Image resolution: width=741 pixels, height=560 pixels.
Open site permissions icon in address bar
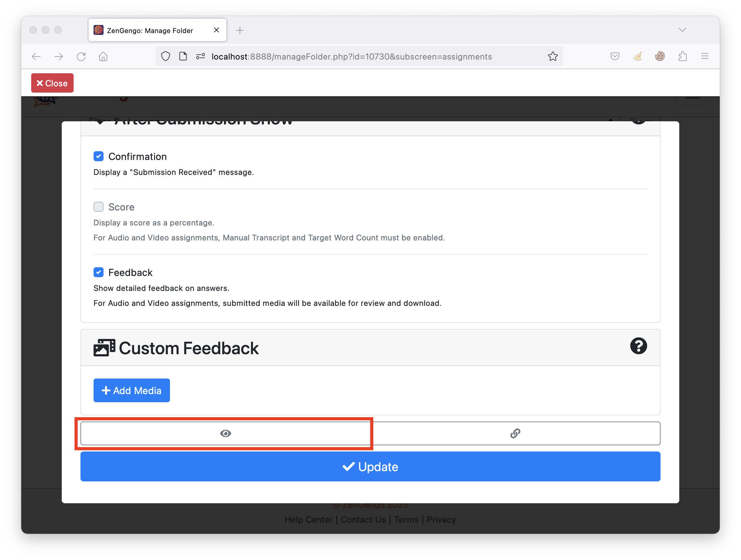click(200, 56)
